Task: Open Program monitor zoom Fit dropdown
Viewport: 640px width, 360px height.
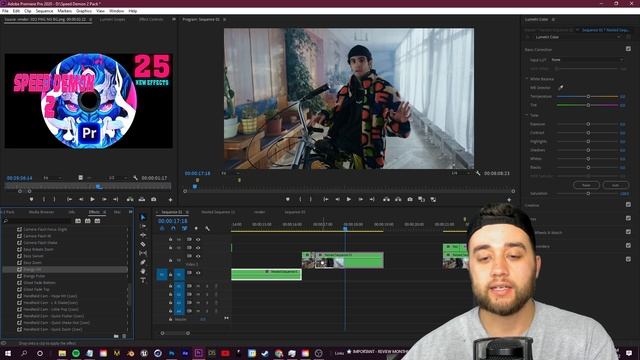Action: tap(230, 173)
